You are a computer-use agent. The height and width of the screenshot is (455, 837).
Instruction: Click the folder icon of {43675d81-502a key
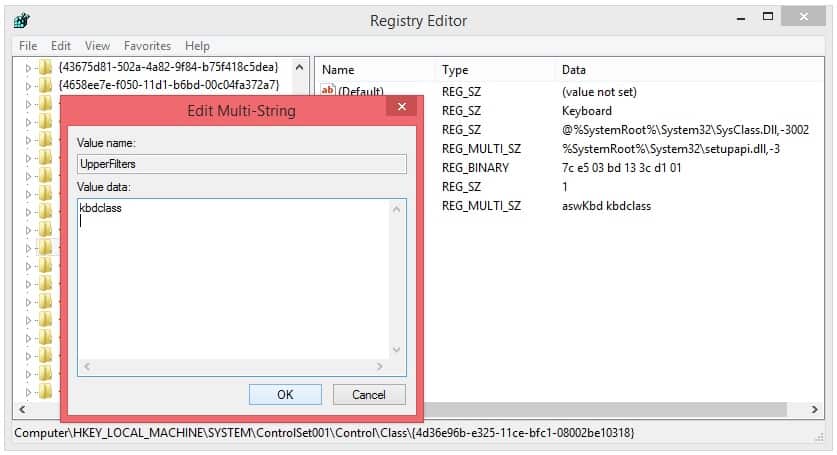click(x=45, y=68)
